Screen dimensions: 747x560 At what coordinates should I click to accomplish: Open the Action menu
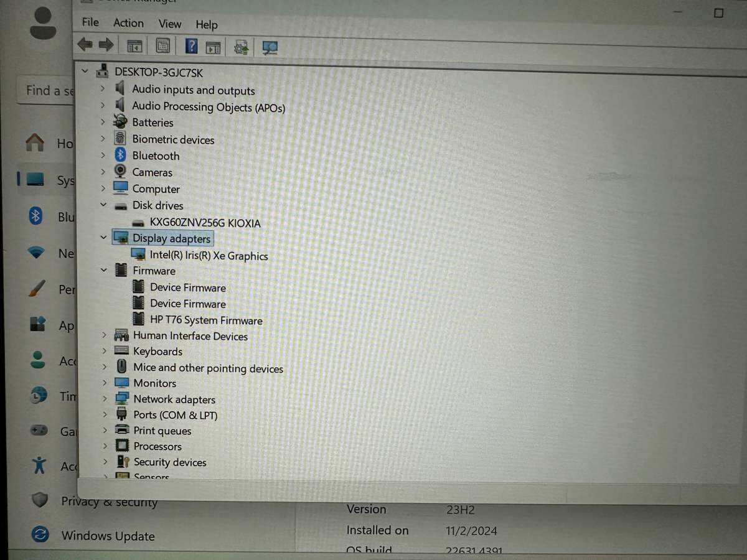coord(128,24)
